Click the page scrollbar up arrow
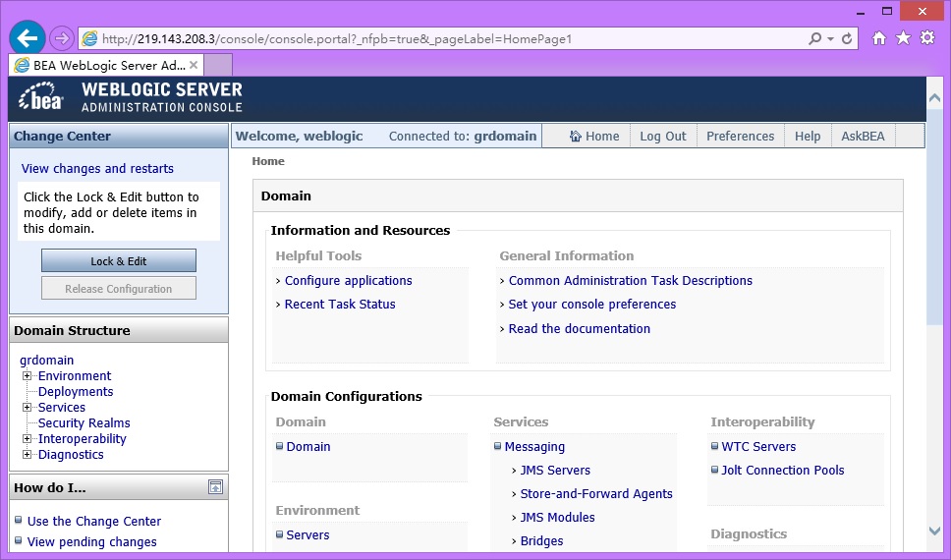The height and width of the screenshot is (560, 951). click(934, 97)
